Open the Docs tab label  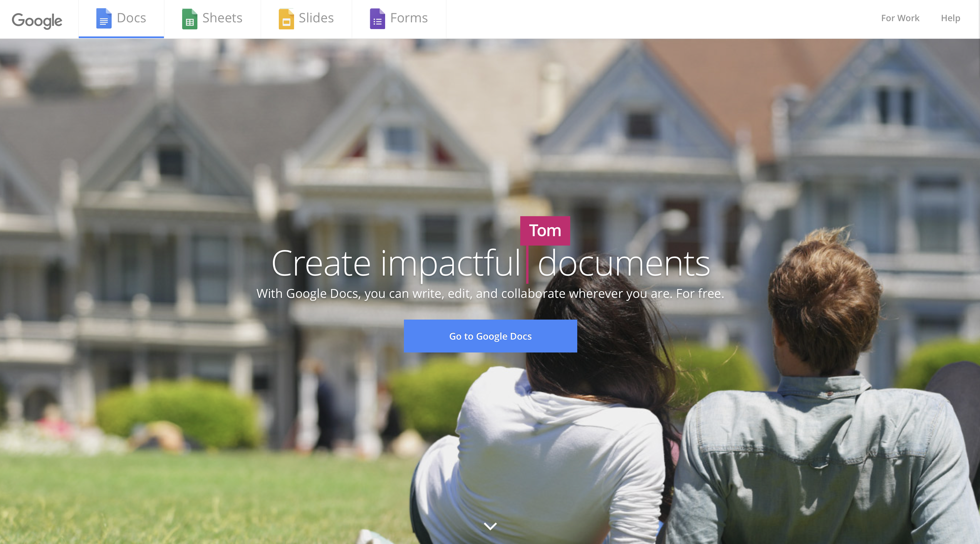click(x=131, y=18)
